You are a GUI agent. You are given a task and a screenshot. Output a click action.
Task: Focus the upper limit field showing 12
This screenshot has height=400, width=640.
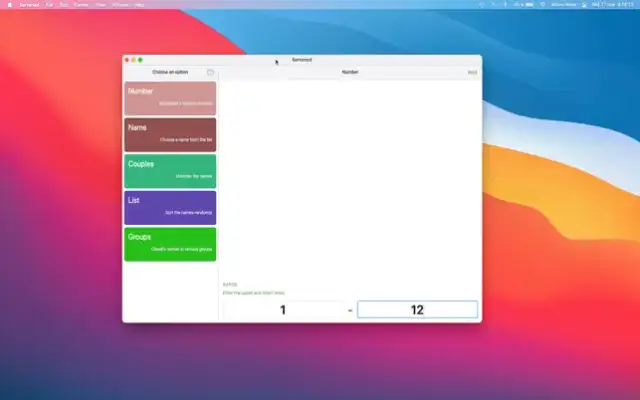pos(417,309)
